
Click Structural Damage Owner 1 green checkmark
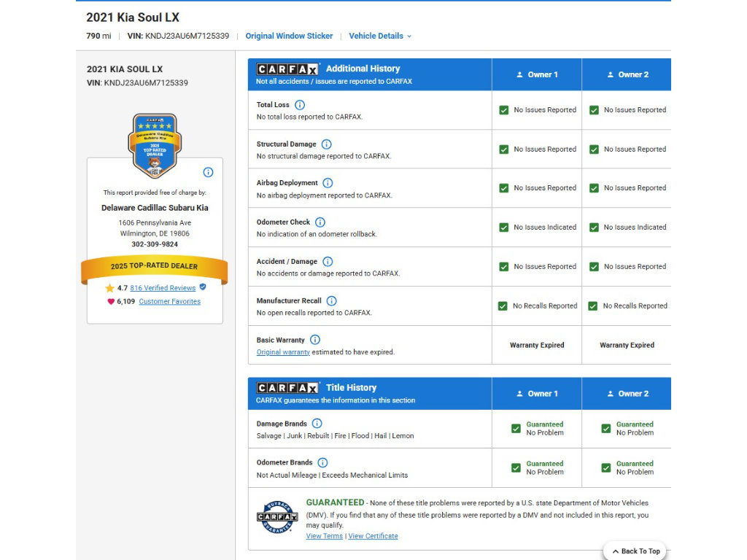tap(504, 149)
